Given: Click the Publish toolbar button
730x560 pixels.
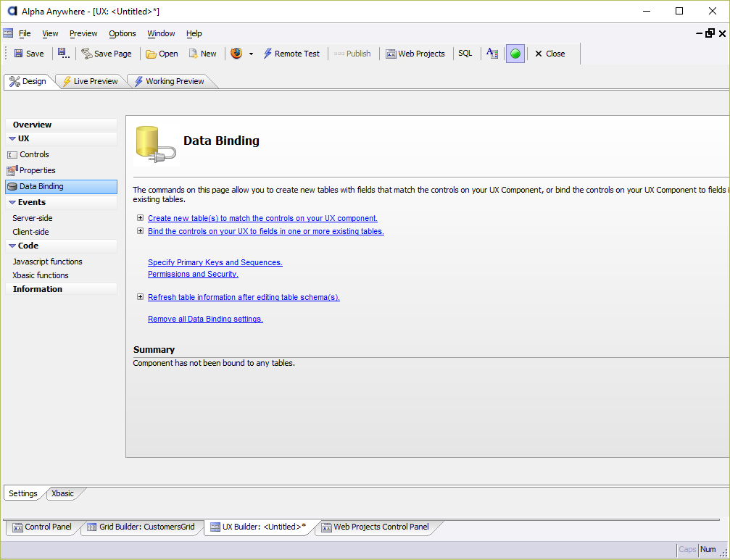Looking at the screenshot, I should (x=352, y=54).
